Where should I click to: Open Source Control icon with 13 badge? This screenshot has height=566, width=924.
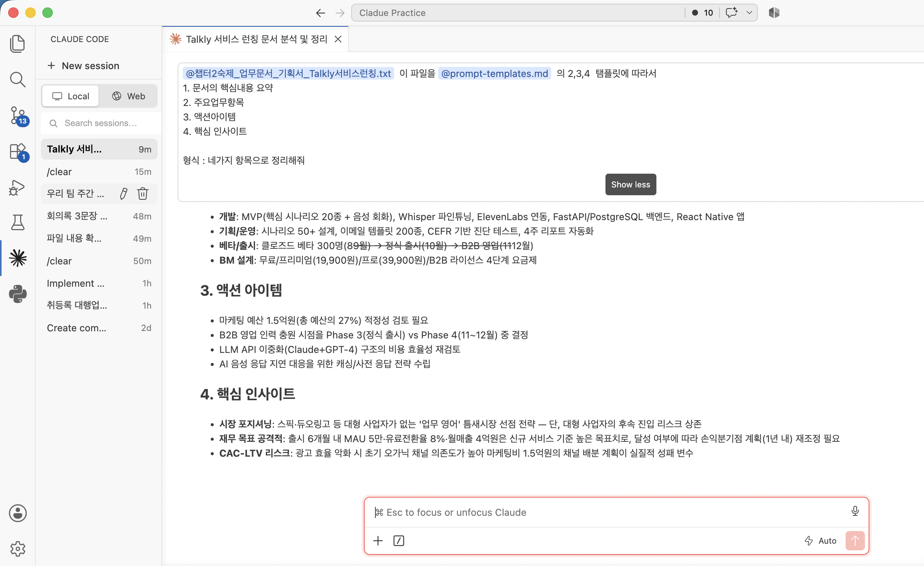click(18, 116)
